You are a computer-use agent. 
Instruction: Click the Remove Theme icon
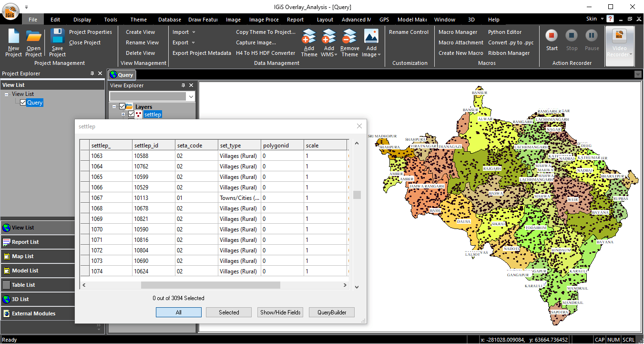point(349,37)
